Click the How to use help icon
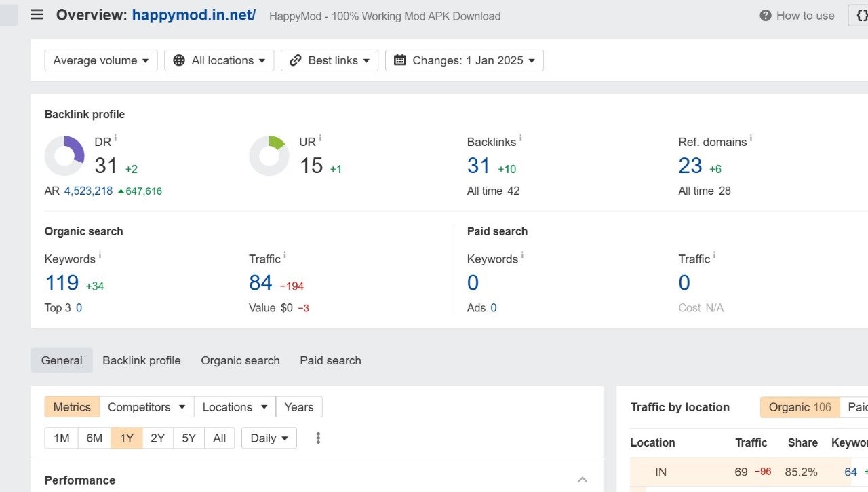This screenshot has height=492, width=868. (x=766, y=16)
